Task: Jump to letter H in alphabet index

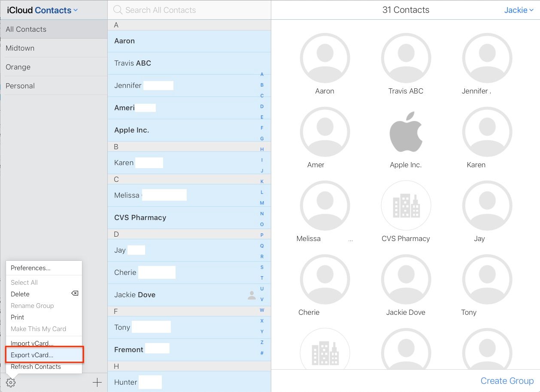Action: (262, 149)
